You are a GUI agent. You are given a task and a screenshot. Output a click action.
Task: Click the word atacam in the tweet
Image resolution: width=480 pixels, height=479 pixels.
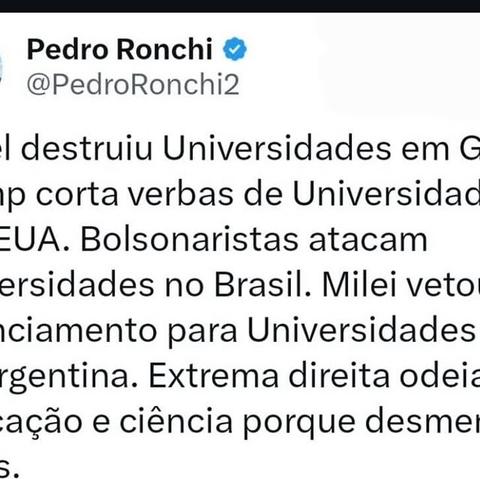tap(368, 240)
